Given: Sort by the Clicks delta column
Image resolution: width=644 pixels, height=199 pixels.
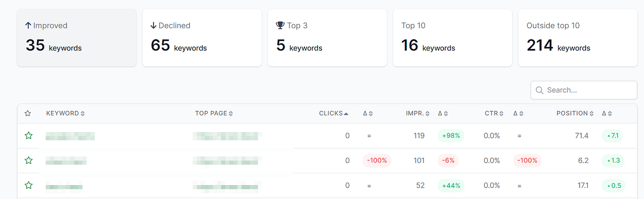Looking at the screenshot, I should tap(368, 113).
